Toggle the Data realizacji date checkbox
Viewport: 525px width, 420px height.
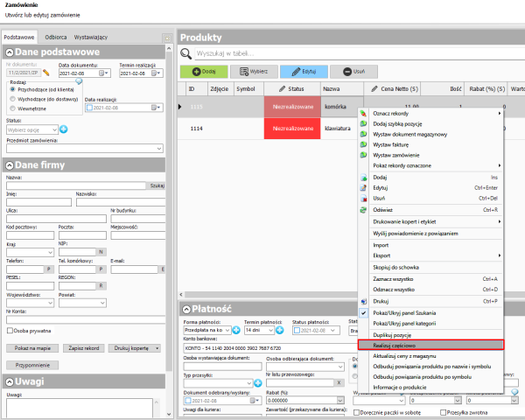point(89,108)
